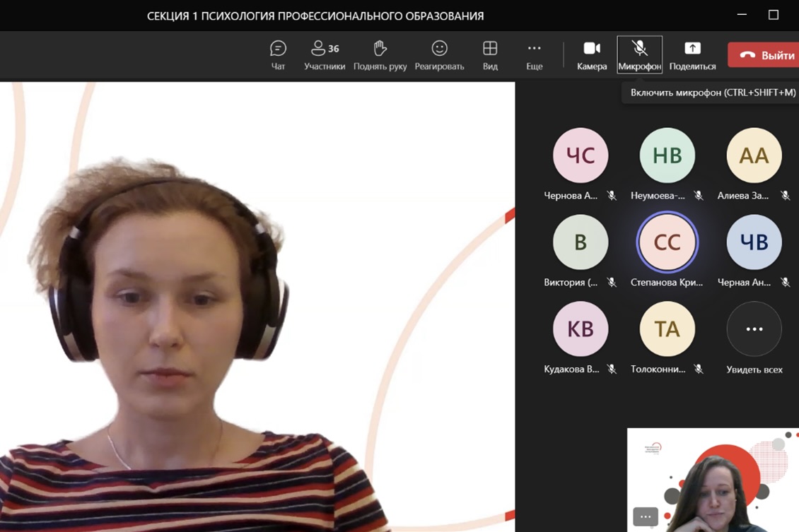The width and height of the screenshot is (799, 532).
Task: Select the active speaker СС avatar
Action: (667, 242)
